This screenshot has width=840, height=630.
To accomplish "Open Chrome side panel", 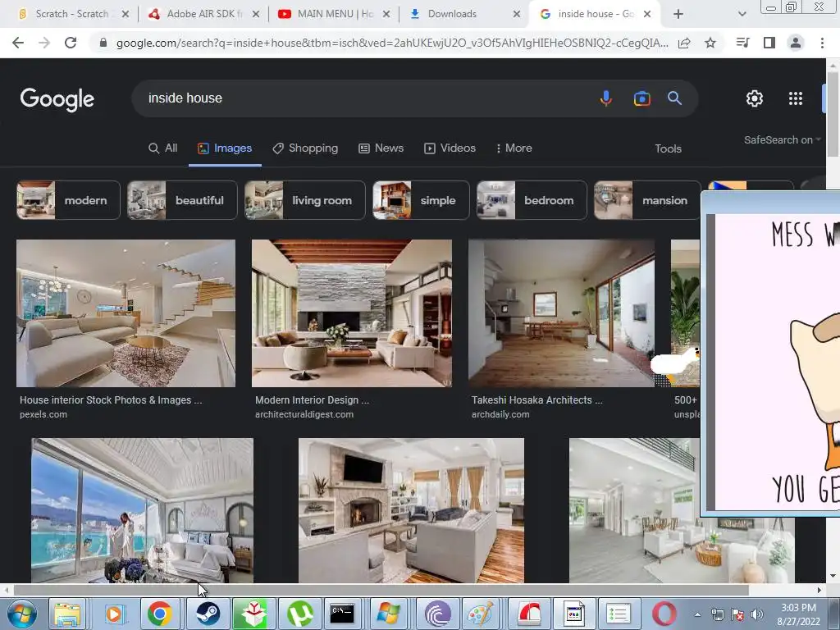I will tap(769, 43).
